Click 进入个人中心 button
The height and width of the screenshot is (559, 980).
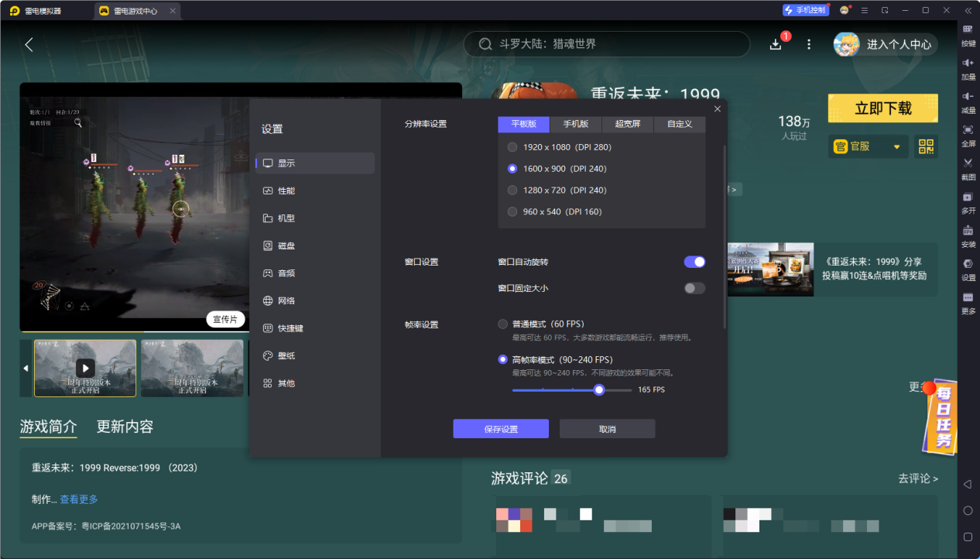(x=886, y=44)
